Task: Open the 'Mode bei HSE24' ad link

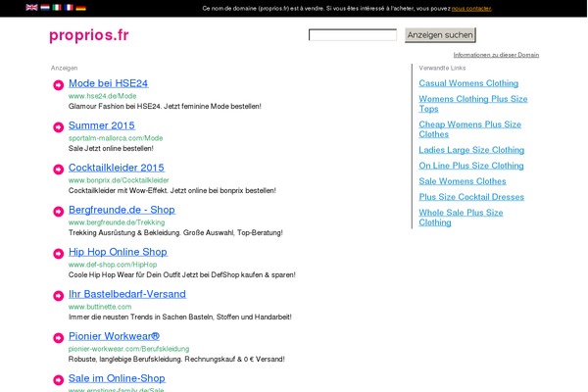Action: pyautogui.click(x=109, y=83)
